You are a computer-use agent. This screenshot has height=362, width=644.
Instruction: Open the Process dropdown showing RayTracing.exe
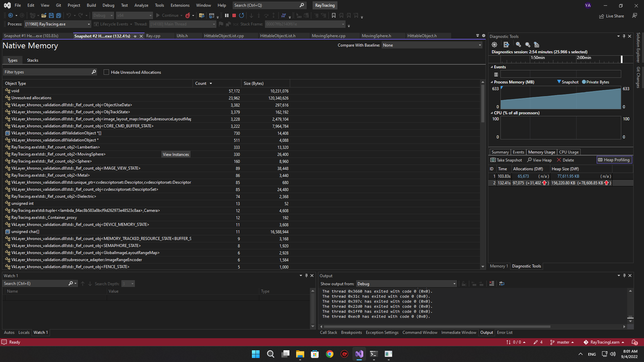point(58,24)
